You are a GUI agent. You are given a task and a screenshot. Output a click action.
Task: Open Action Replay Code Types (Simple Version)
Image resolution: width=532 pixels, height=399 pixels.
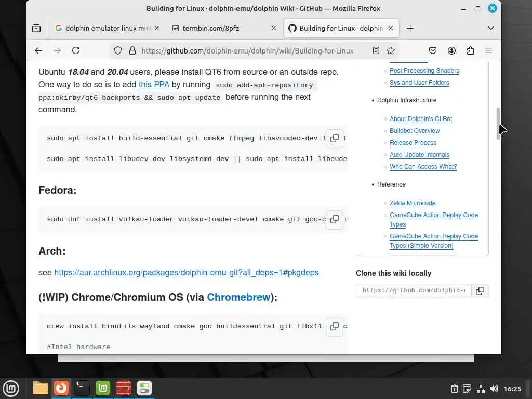434,241
